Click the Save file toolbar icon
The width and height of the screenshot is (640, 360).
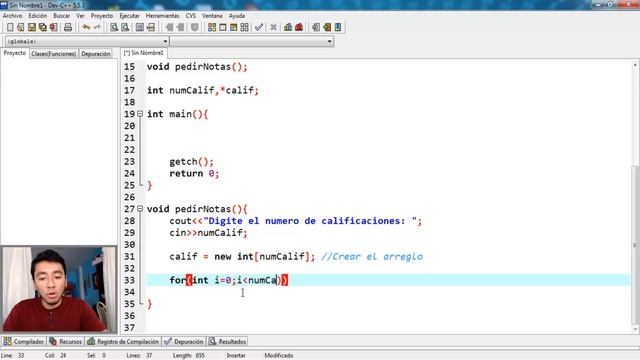[x=32, y=27]
